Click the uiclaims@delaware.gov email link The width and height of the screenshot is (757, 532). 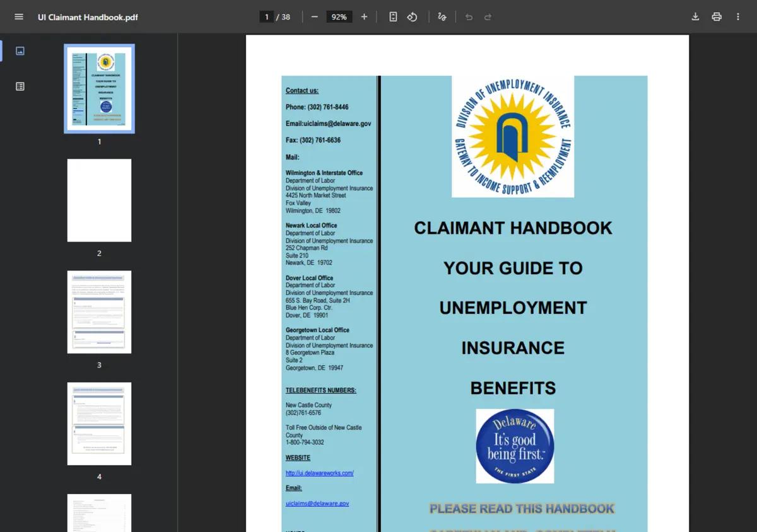tap(317, 504)
